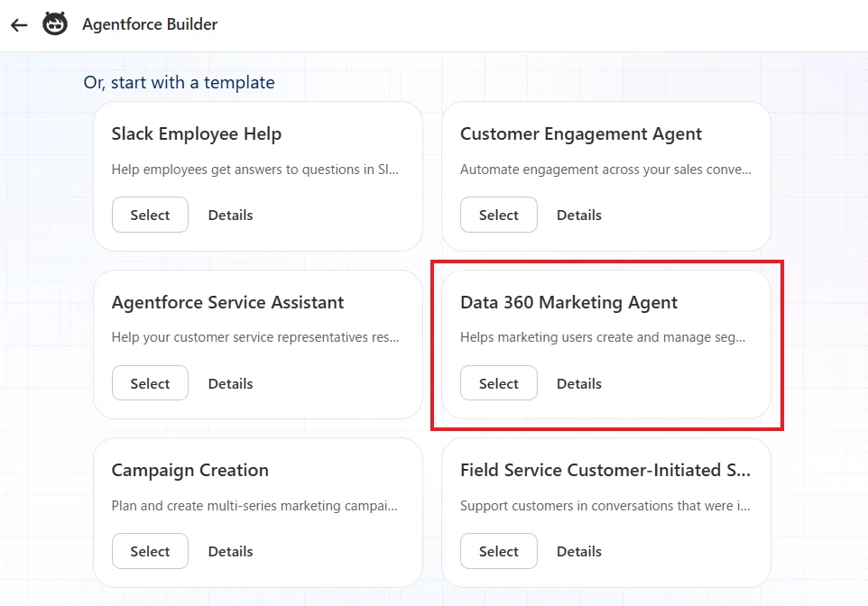868x606 pixels.
Task: Click the Customer Engagement Agent card title
Action: pyautogui.click(x=581, y=134)
